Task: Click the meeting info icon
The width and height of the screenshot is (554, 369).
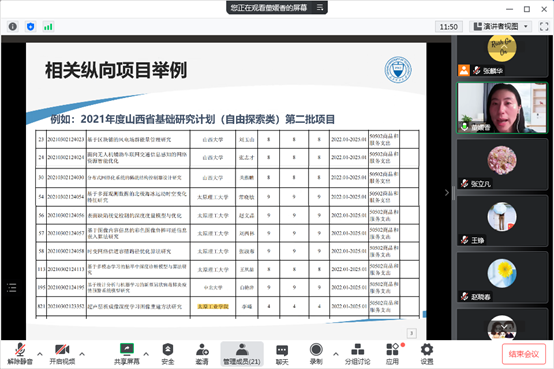Action: [x=13, y=27]
